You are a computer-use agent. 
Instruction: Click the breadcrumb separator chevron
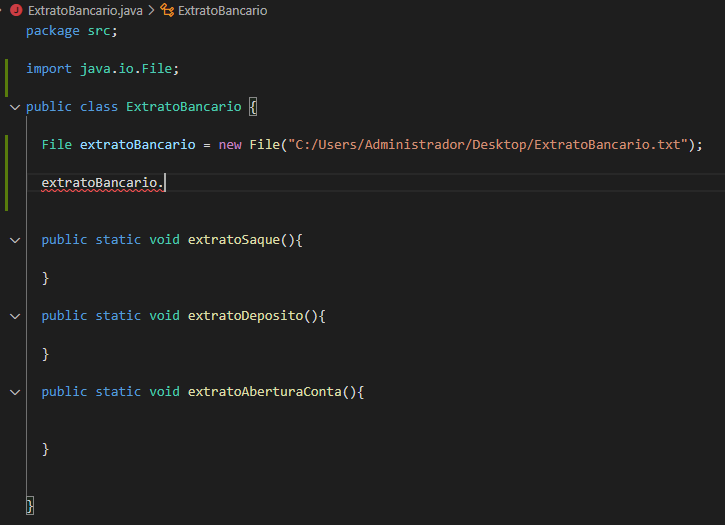click(x=151, y=11)
